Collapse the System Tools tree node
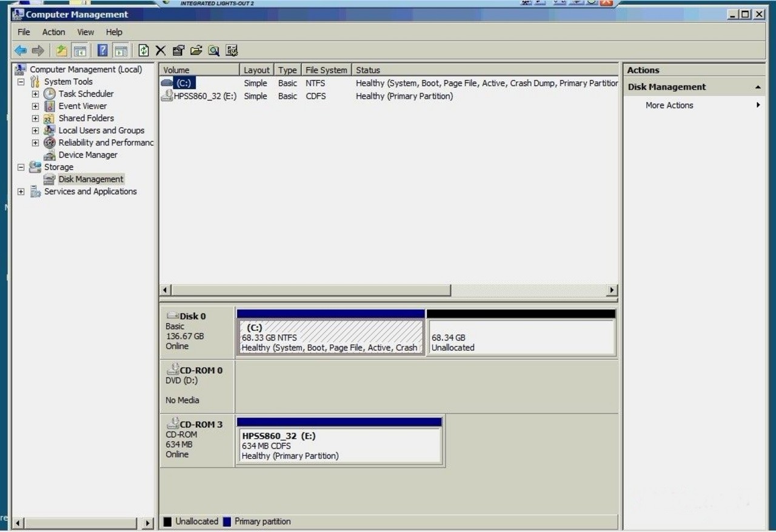Viewport: 776px width, 532px height. tap(21, 82)
